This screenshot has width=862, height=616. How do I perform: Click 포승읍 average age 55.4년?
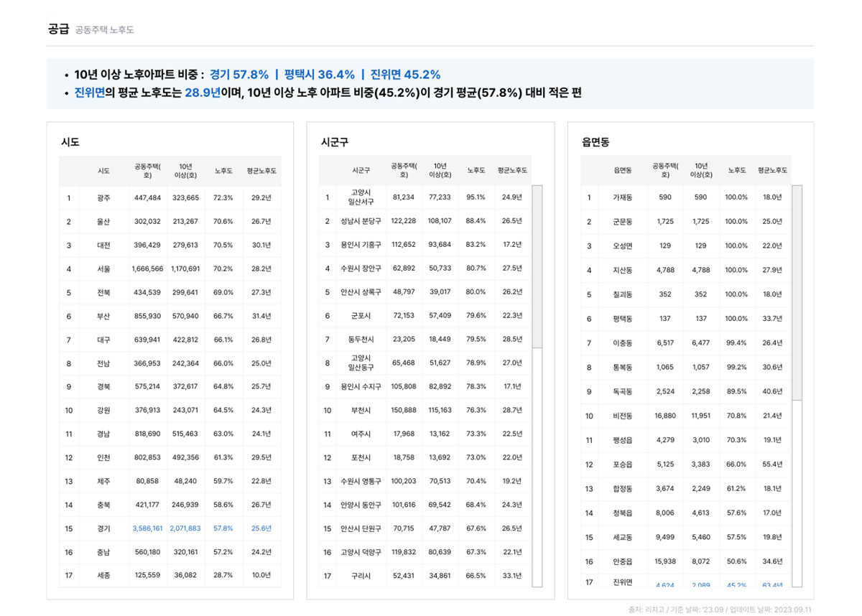tap(772, 464)
